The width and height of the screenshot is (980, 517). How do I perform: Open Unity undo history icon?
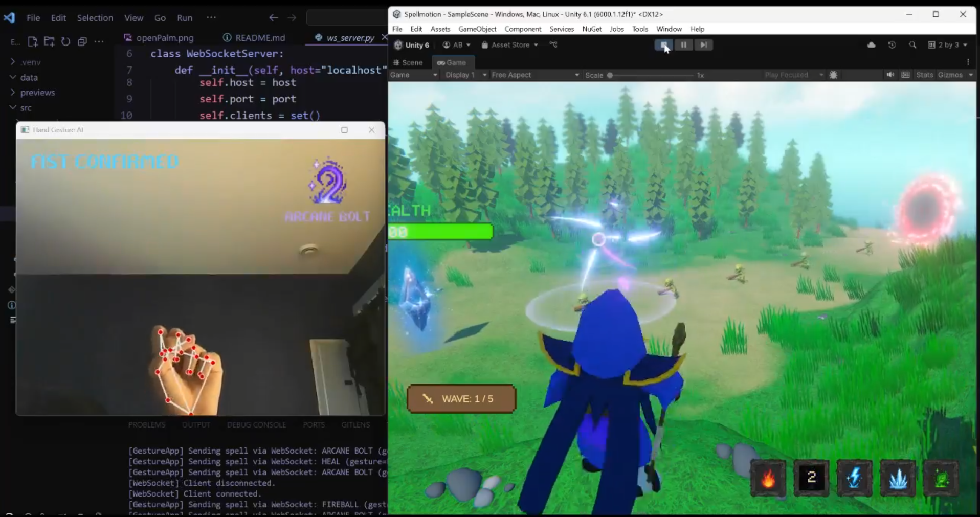(x=892, y=45)
